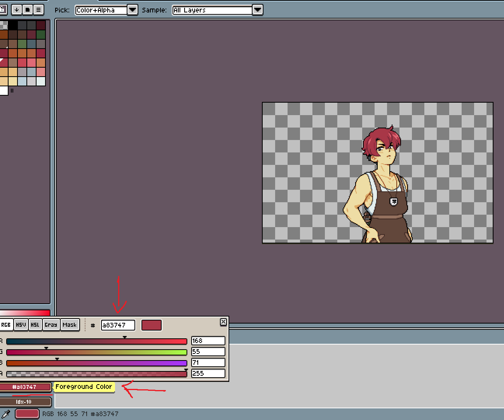Click the foreground color #a83747 button

point(25,387)
